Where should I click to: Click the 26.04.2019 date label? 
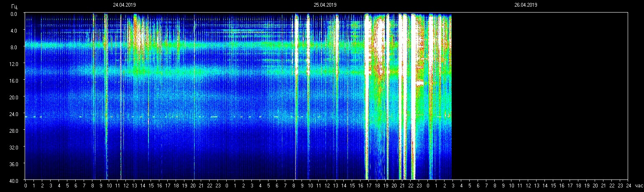click(526, 5)
